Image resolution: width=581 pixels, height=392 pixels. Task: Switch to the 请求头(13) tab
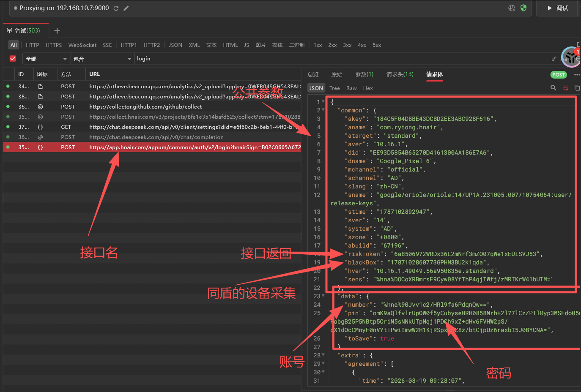click(x=400, y=74)
